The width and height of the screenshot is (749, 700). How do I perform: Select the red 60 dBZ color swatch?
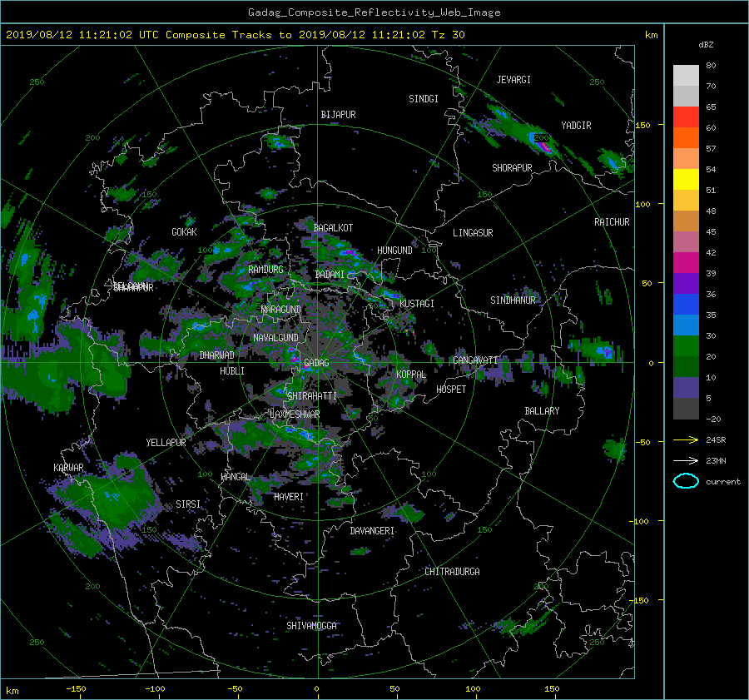coord(686,117)
